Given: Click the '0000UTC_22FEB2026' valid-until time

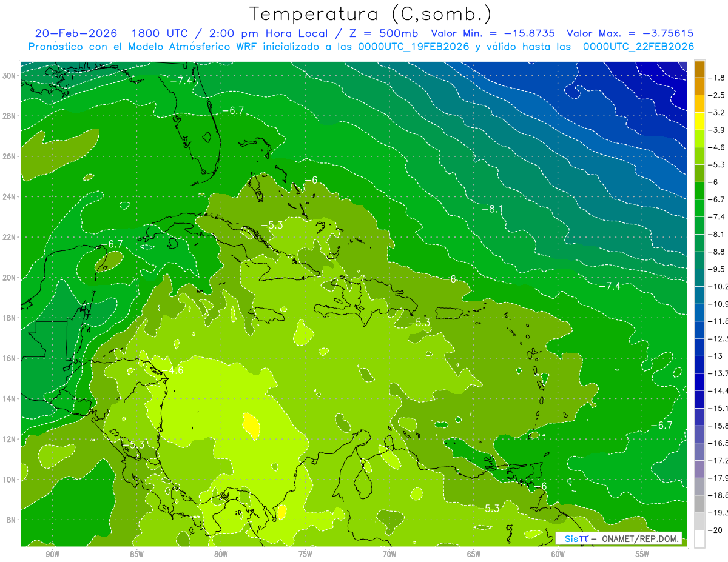Looking at the screenshot, I should pos(638,47).
